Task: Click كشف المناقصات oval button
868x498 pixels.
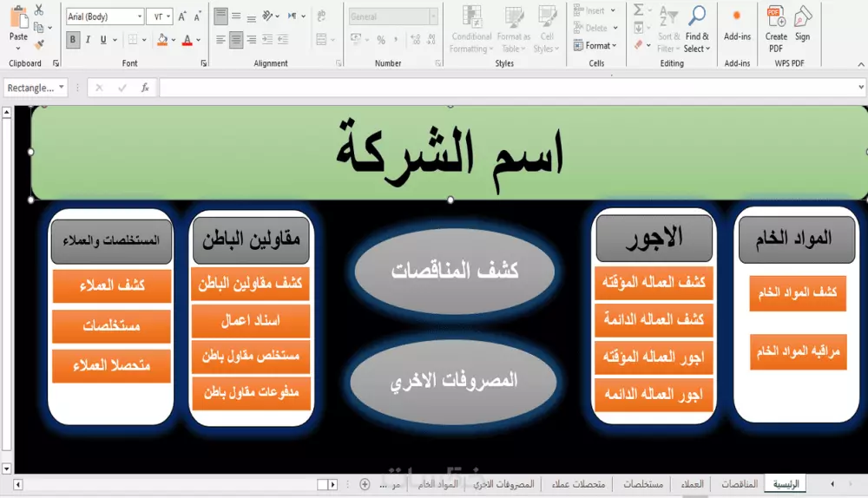Action: 455,271
